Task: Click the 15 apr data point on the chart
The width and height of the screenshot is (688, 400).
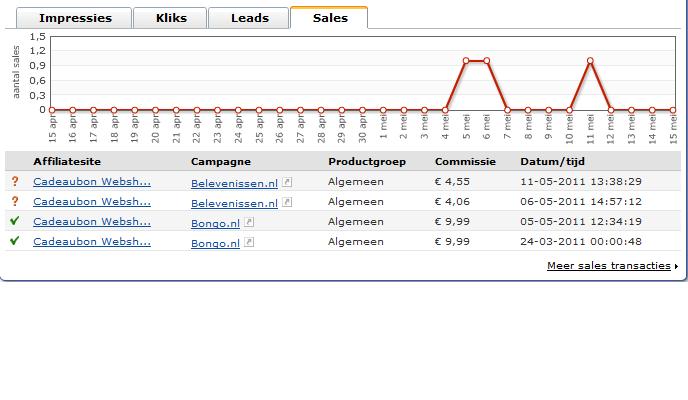Action: coord(52,110)
